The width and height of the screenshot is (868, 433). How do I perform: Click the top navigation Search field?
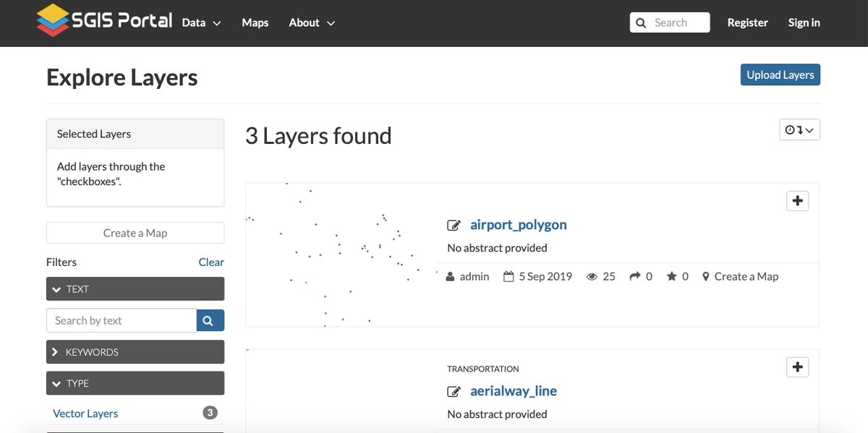point(670,22)
